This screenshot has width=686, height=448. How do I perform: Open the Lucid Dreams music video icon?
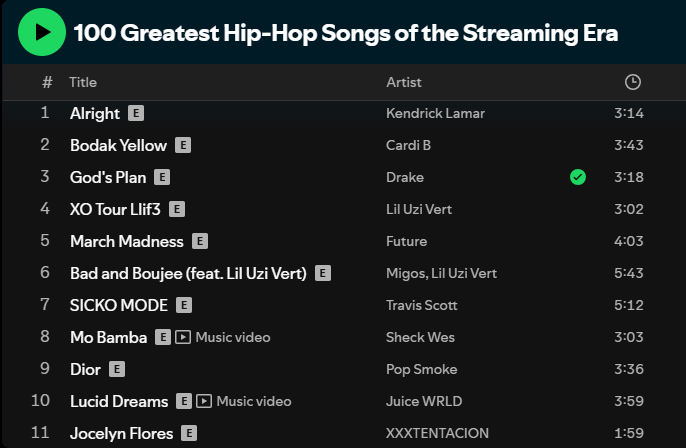(x=204, y=401)
